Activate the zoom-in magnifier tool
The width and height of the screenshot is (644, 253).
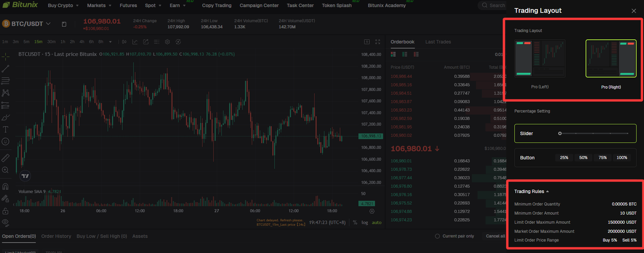click(6, 170)
